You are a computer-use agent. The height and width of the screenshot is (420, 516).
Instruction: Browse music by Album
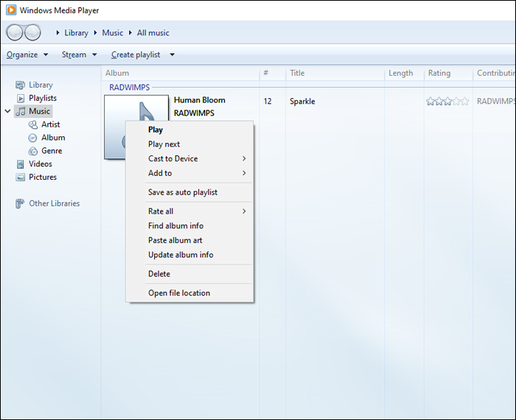[x=53, y=138]
